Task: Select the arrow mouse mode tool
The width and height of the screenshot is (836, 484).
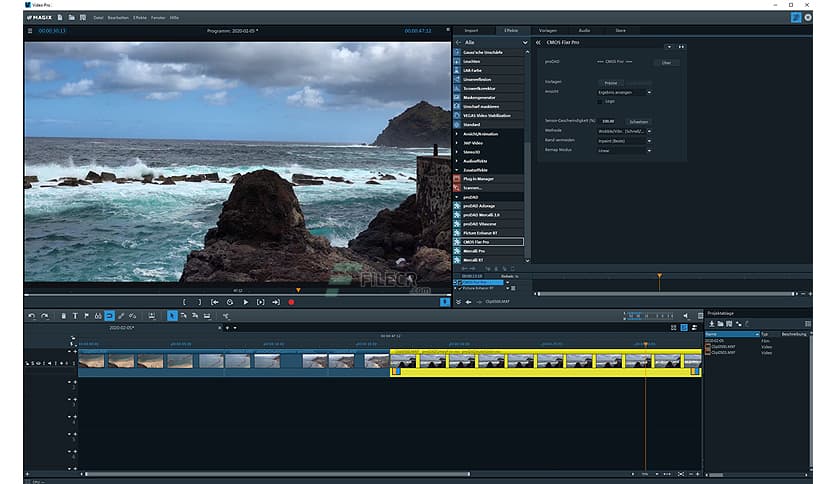Action: coord(172,316)
